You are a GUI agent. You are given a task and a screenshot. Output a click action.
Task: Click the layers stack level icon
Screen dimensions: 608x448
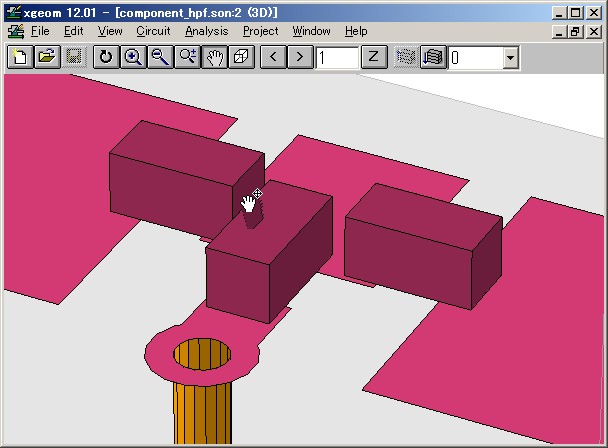433,57
